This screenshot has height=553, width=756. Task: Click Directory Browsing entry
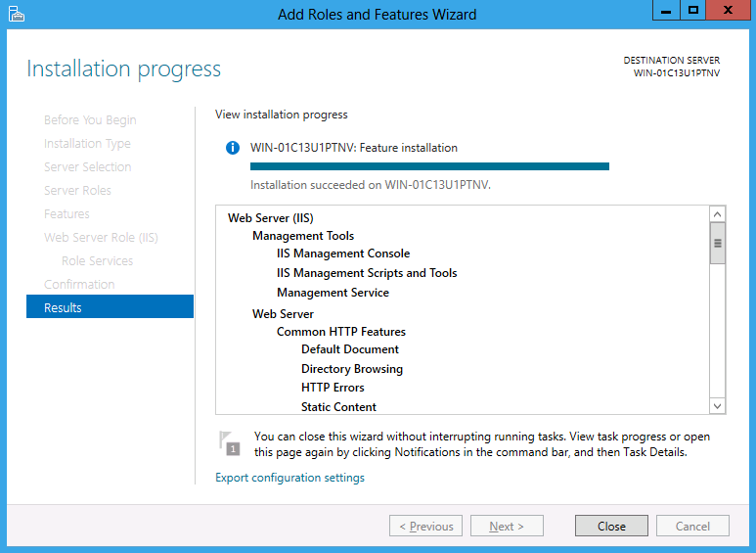coord(352,369)
